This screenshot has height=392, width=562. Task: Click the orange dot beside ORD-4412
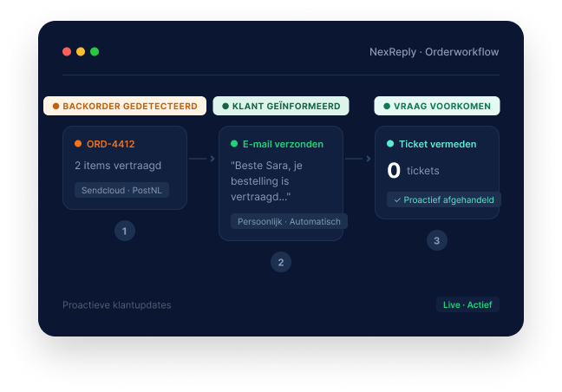[x=78, y=144]
